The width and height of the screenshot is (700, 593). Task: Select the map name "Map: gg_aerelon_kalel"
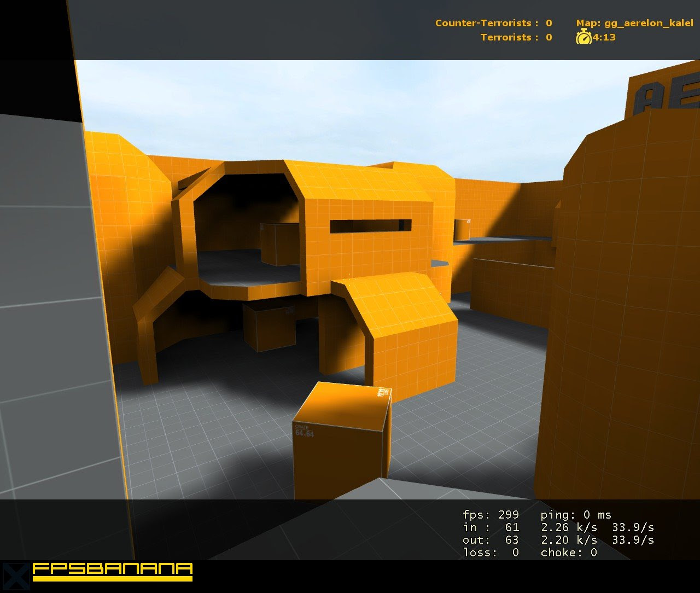click(x=634, y=24)
